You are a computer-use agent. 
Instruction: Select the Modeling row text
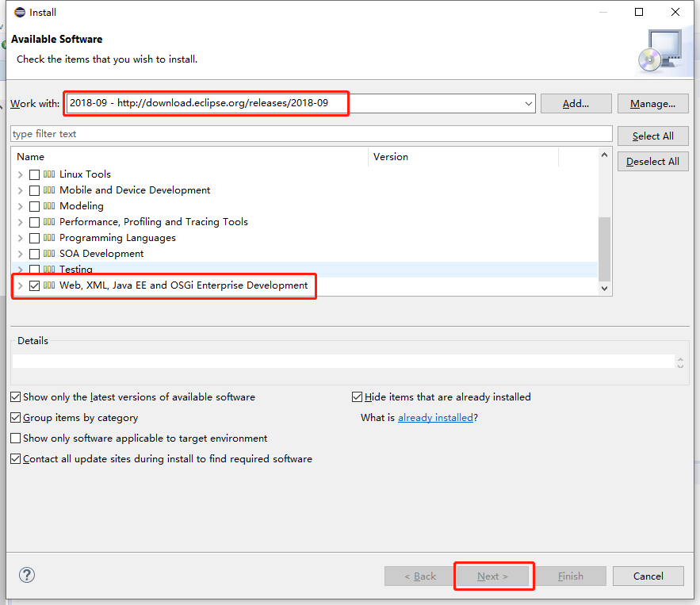point(81,206)
